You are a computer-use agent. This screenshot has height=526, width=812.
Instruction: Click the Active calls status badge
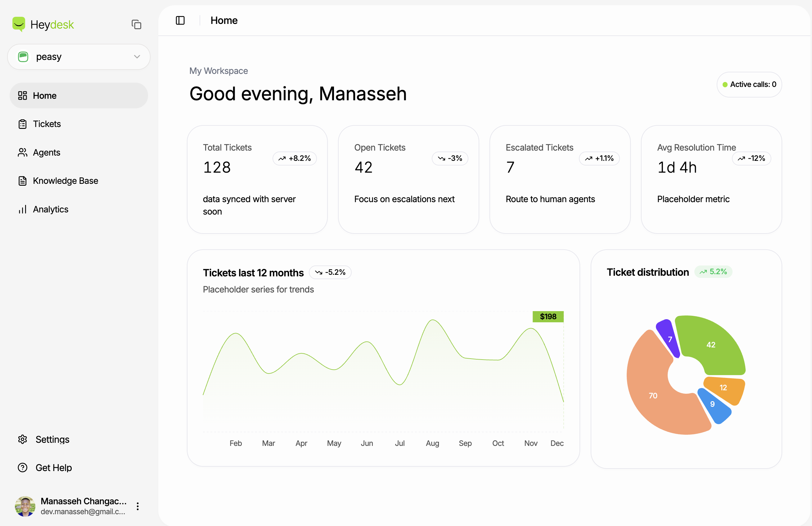(x=749, y=84)
